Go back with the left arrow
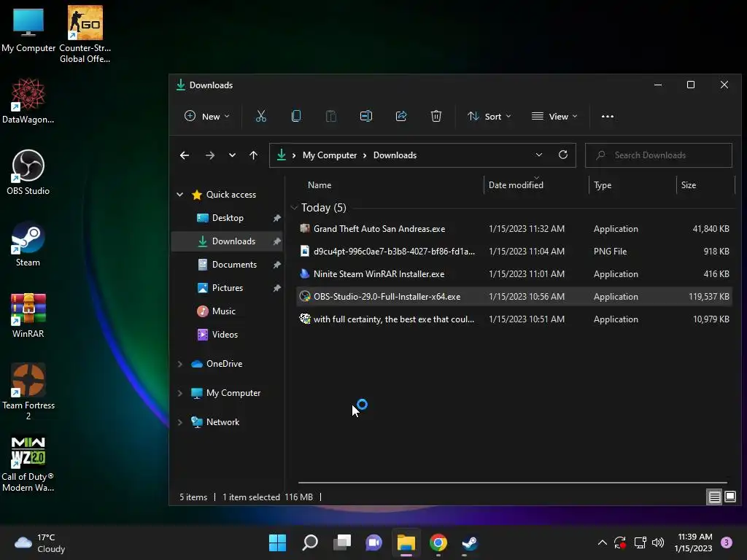747x560 pixels. point(185,155)
